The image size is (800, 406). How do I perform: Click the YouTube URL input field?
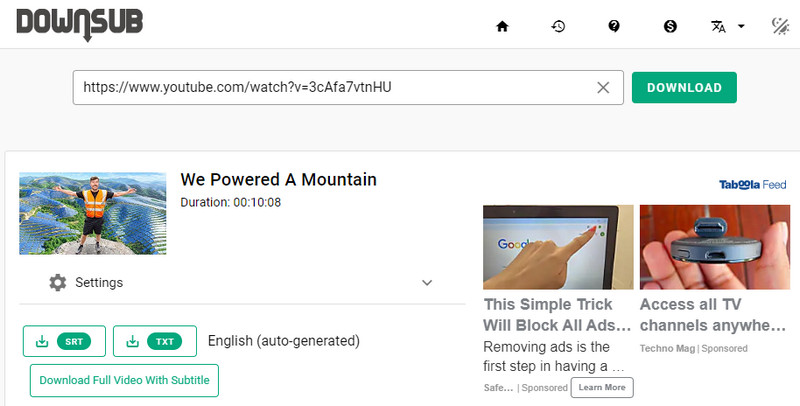click(x=332, y=88)
